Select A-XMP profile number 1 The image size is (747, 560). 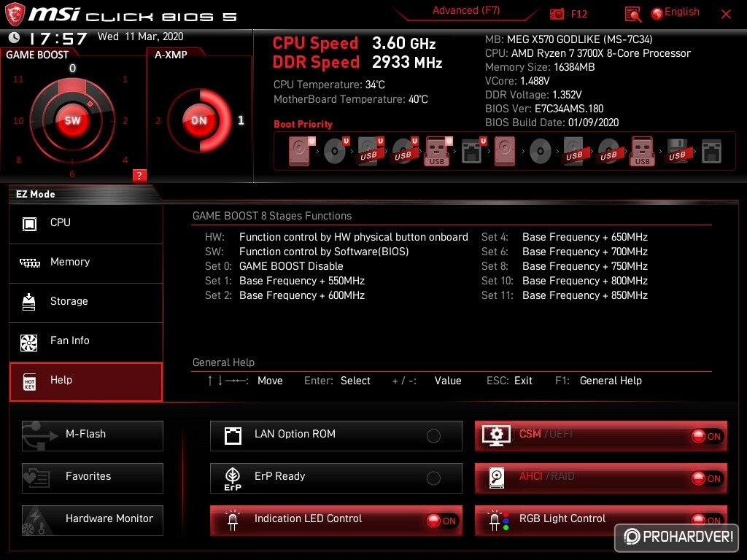[241, 120]
